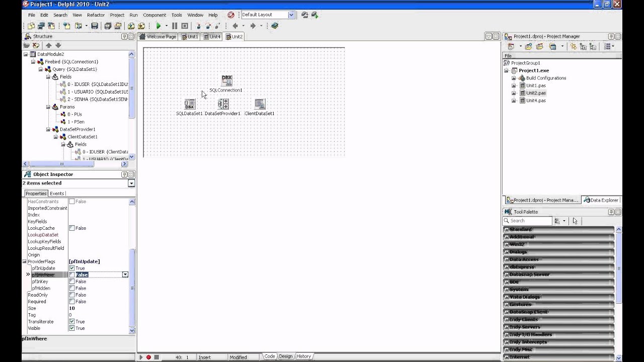Click the Set debug desktop icon
Screen dimensions: 644x362
pyautogui.click(x=315, y=15)
